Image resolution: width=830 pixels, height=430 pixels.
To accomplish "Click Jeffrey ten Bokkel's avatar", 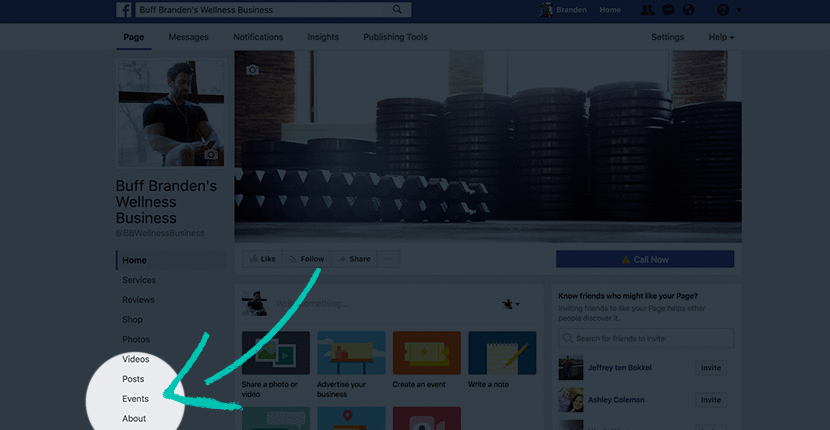I will click(571, 368).
